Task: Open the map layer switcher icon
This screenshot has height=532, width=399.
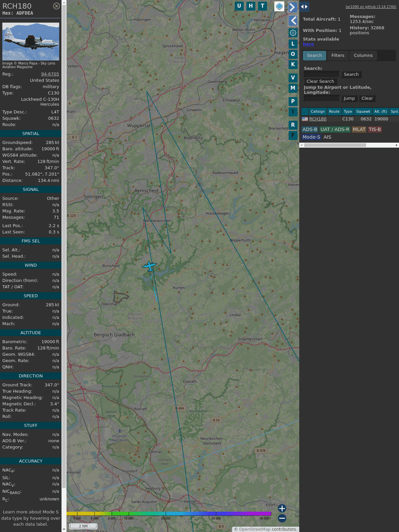Action: coord(279,6)
